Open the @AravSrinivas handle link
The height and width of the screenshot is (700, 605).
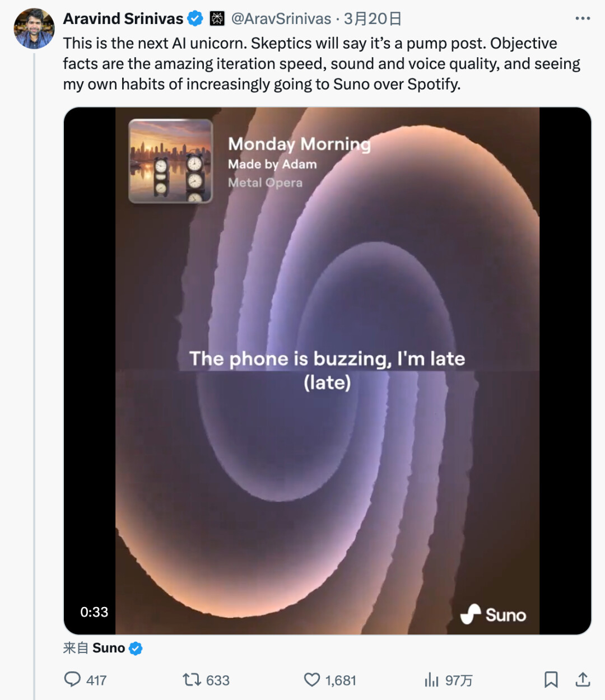tap(281, 18)
